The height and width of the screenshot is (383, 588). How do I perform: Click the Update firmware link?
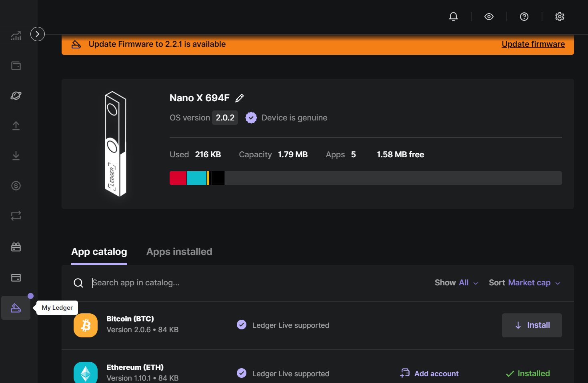pyautogui.click(x=533, y=44)
